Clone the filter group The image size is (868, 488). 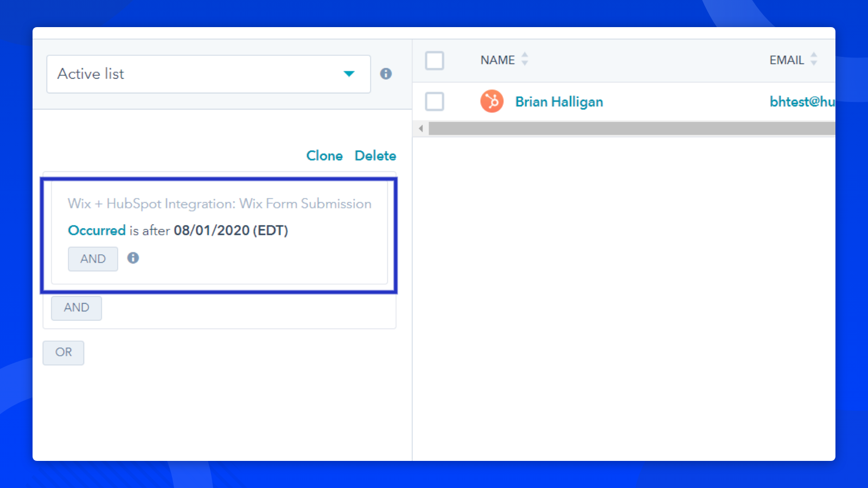[324, 156]
